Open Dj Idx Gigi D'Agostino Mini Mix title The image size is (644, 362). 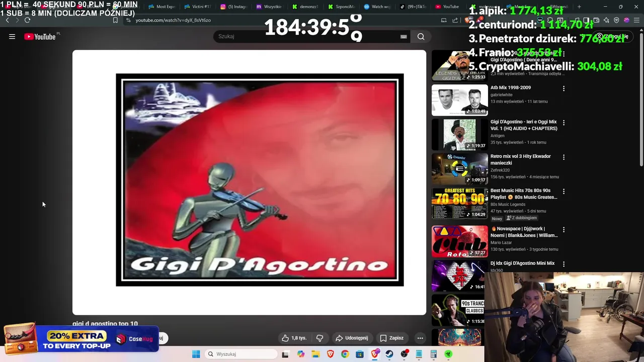coord(522,263)
